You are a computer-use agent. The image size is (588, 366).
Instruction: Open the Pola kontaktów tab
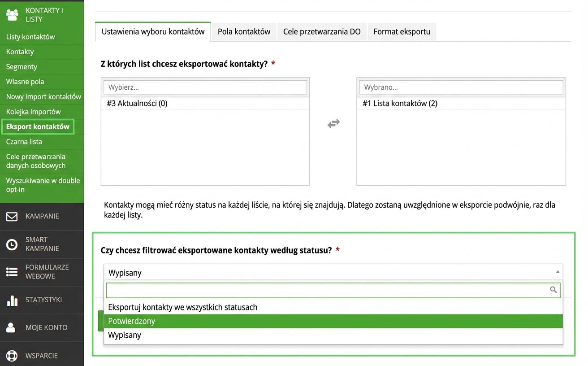[x=244, y=31]
